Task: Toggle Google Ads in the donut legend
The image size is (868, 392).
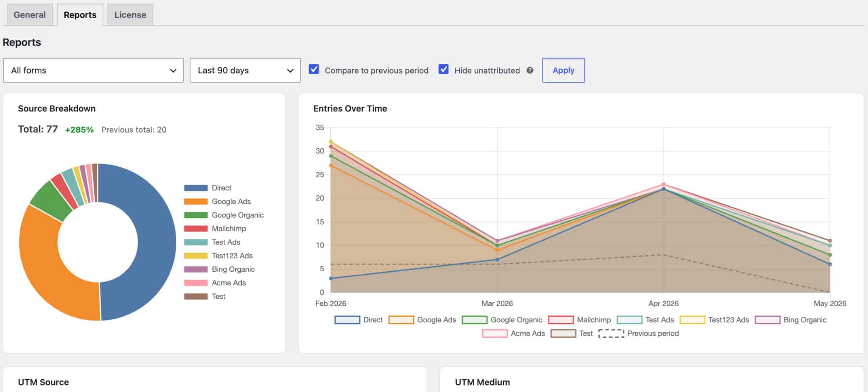Action: [x=217, y=201]
